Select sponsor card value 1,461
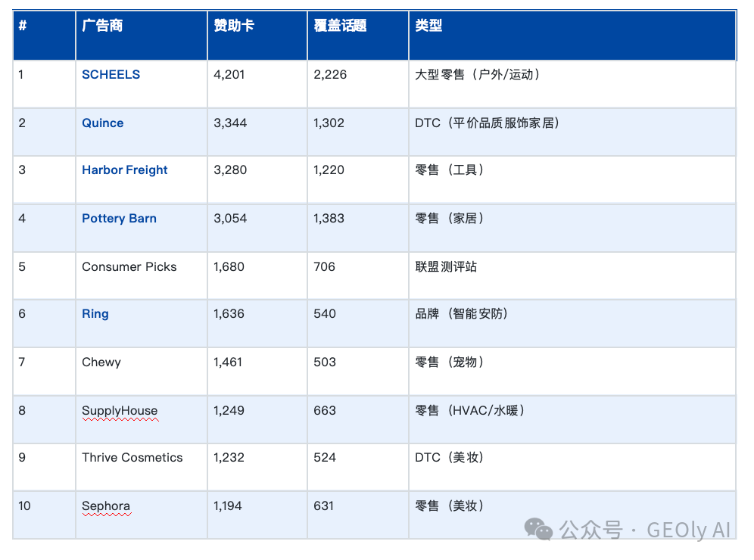 pyautogui.click(x=228, y=362)
